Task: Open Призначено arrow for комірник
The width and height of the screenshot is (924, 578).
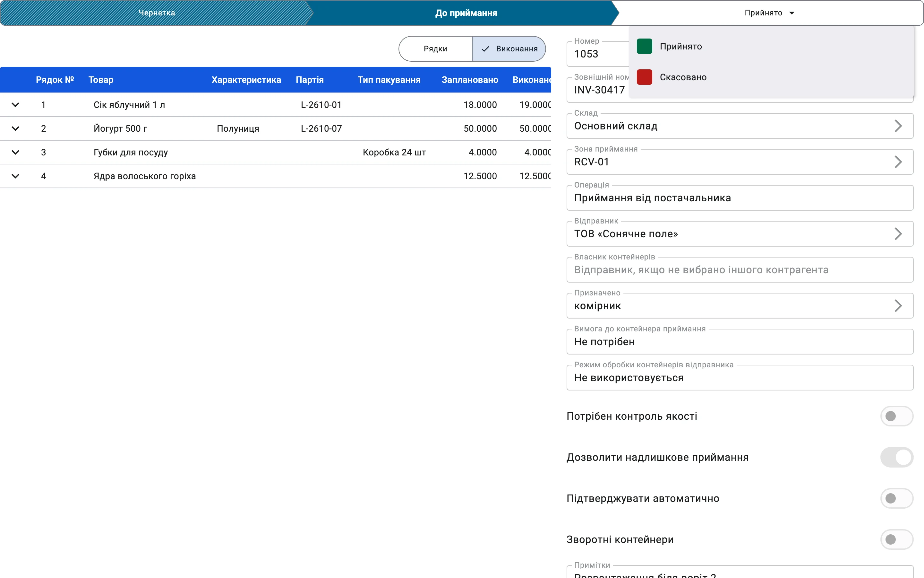Action: click(x=898, y=305)
